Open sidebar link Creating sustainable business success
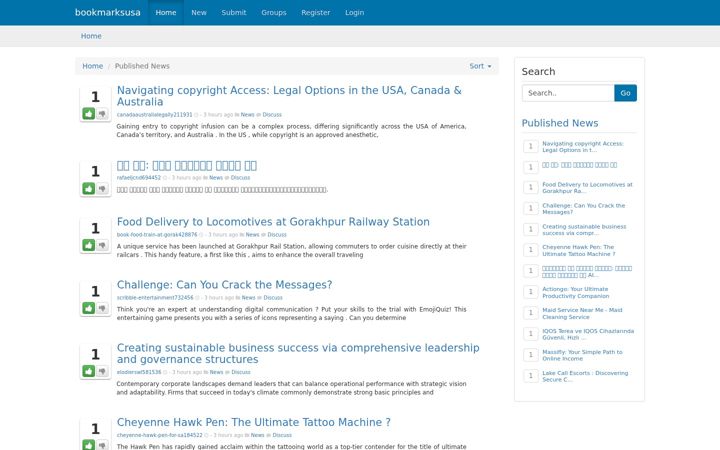The image size is (720, 450). pyautogui.click(x=584, y=230)
